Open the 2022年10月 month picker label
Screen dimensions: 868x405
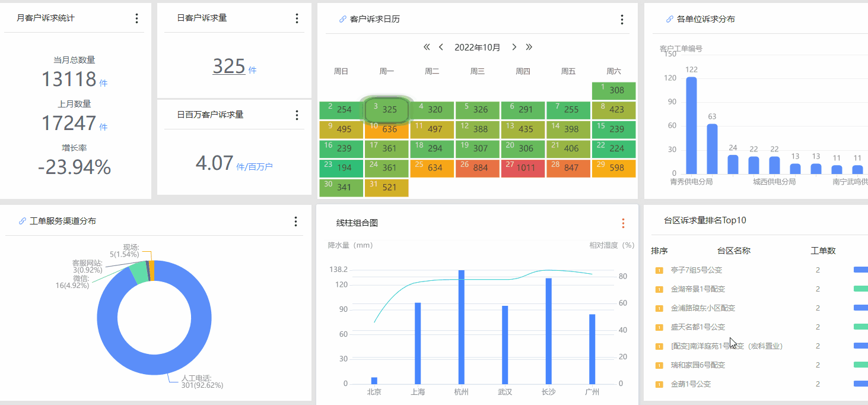point(477,48)
